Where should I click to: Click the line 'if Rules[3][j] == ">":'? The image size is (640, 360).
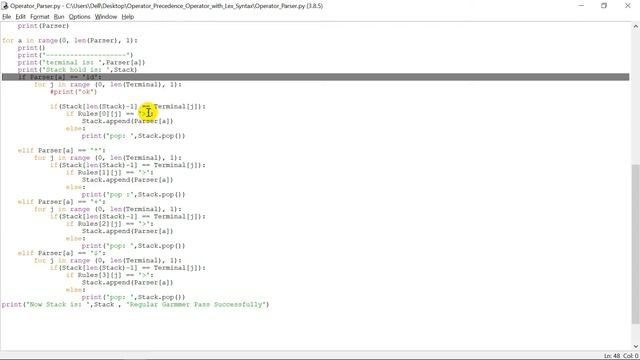(x=110, y=276)
